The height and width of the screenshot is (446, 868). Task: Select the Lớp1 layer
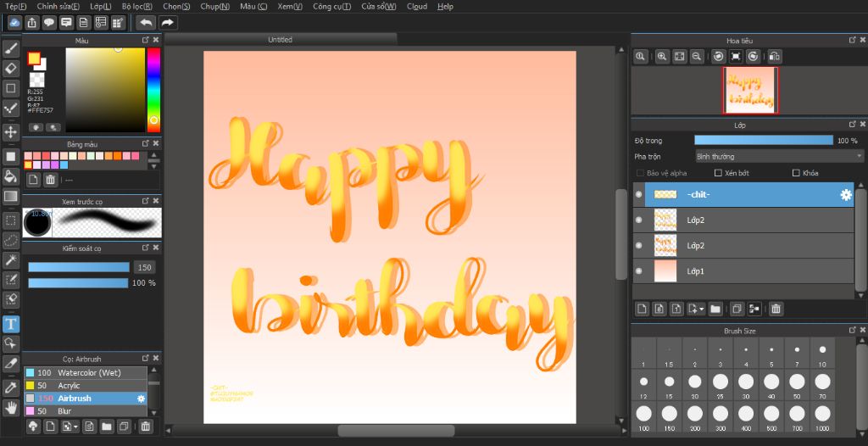pyautogui.click(x=744, y=271)
